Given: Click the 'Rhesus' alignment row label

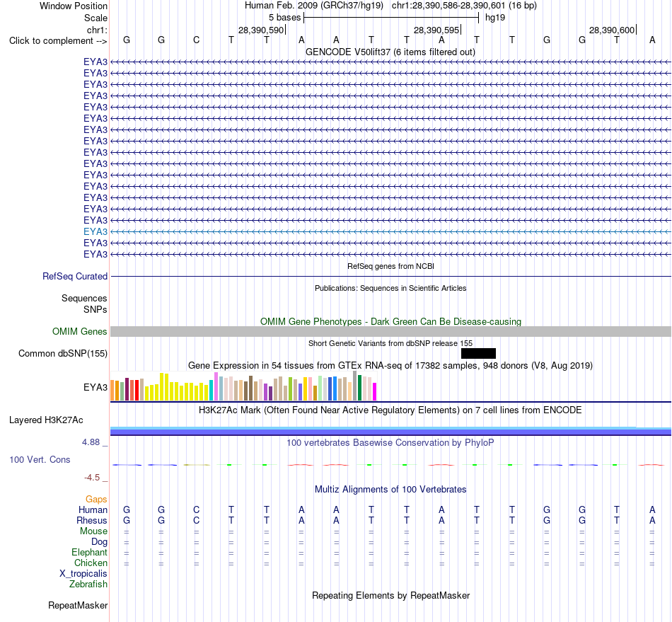Looking at the screenshot, I should tap(92, 520).
